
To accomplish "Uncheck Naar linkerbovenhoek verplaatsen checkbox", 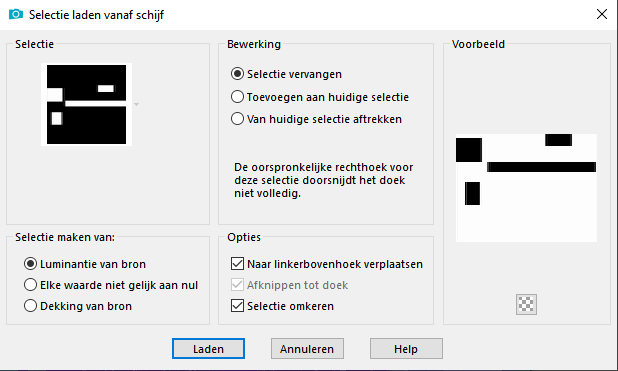I will 237,263.
